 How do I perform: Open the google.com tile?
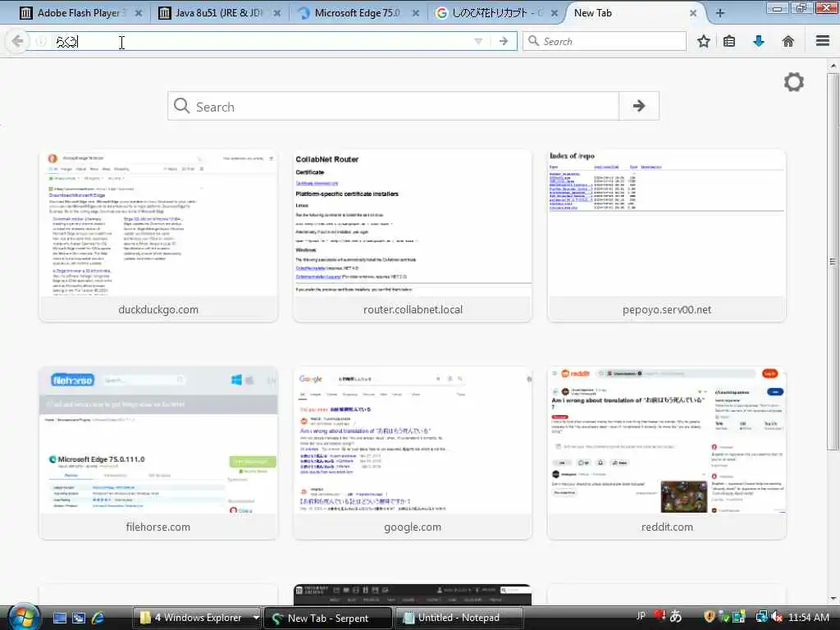click(413, 453)
